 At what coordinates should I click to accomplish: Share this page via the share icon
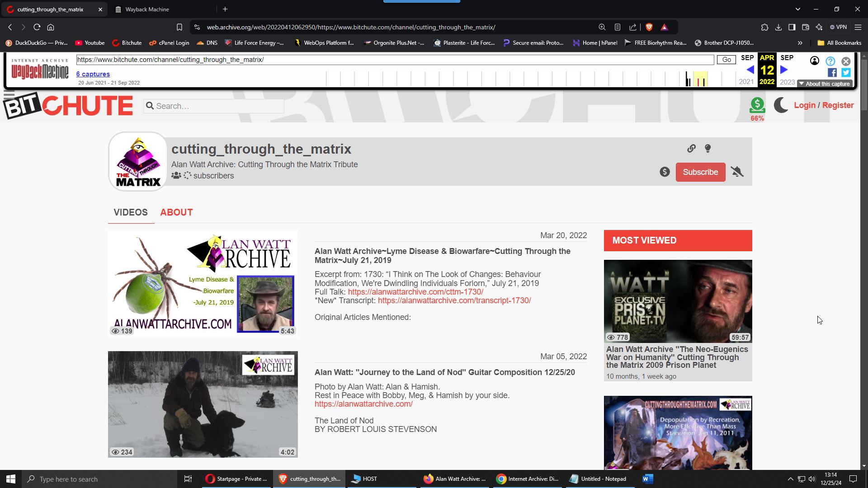pyautogui.click(x=633, y=27)
